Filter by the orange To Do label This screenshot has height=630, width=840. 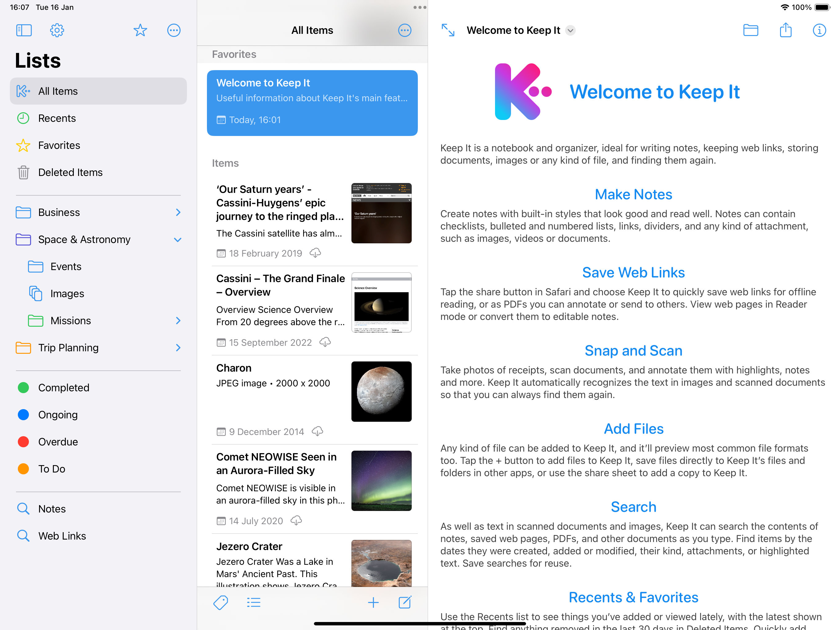tap(98, 469)
